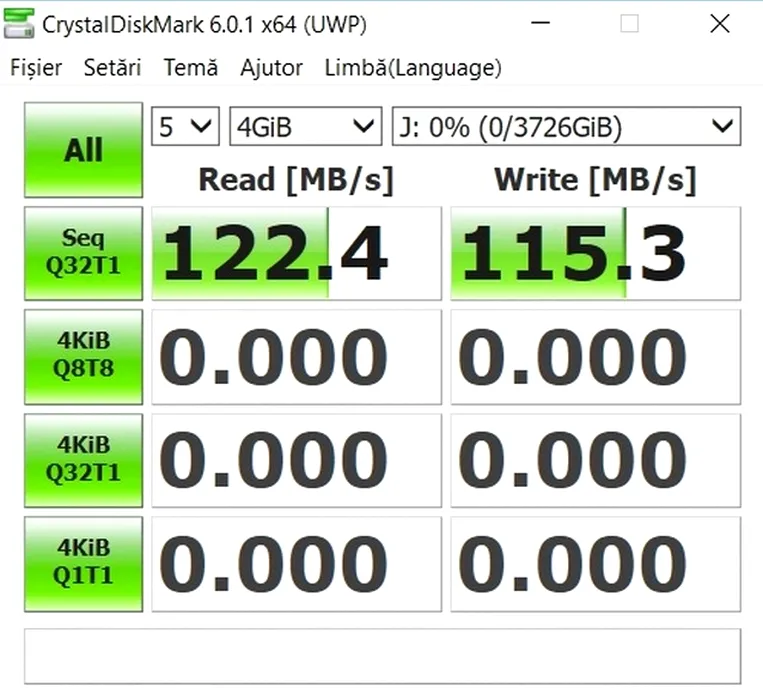Start the 4KiB Q8T8 test
The width and height of the screenshot is (763, 700).
[x=83, y=356]
